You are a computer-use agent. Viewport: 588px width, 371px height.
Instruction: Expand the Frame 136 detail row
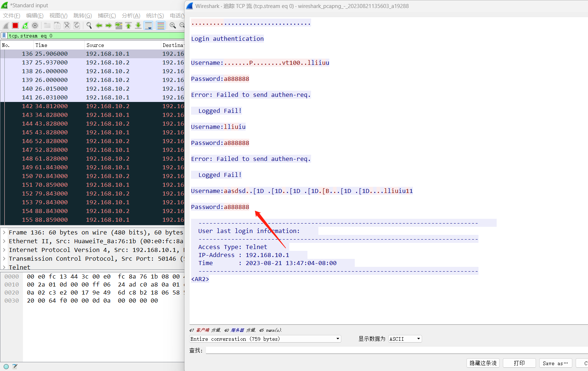point(4,232)
